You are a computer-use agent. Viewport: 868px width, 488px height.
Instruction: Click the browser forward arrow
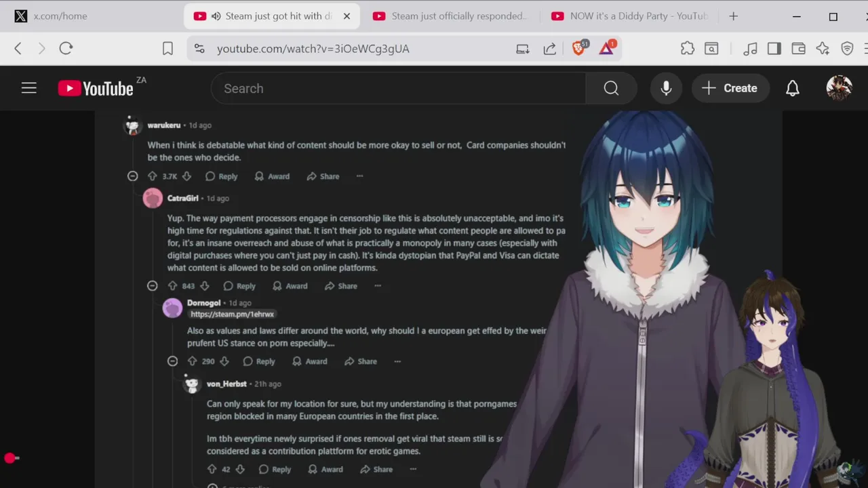(42, 48)
